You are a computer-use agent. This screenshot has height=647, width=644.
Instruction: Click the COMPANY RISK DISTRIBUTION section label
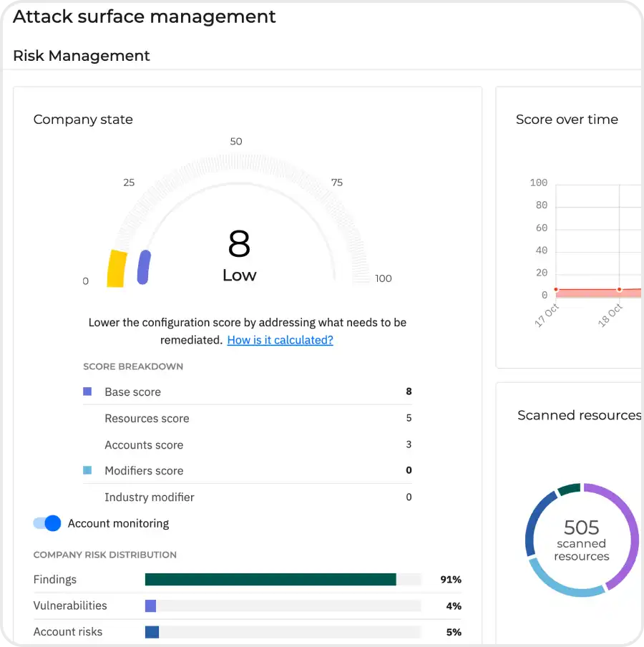point(104,555)
